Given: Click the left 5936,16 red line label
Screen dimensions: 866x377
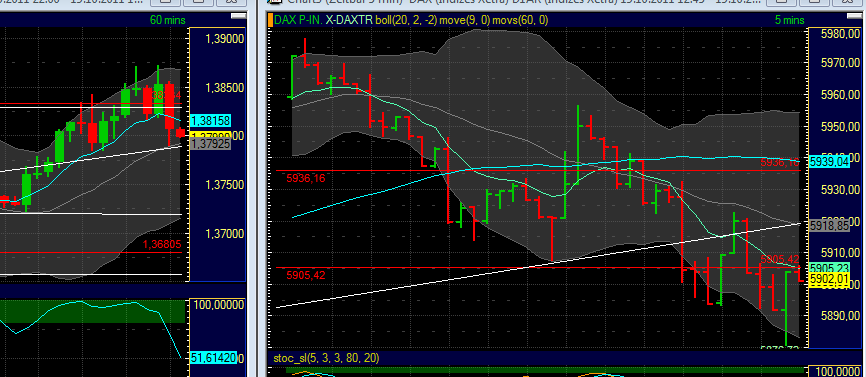Looking at the screenshot, I should [x=305, y=178].
